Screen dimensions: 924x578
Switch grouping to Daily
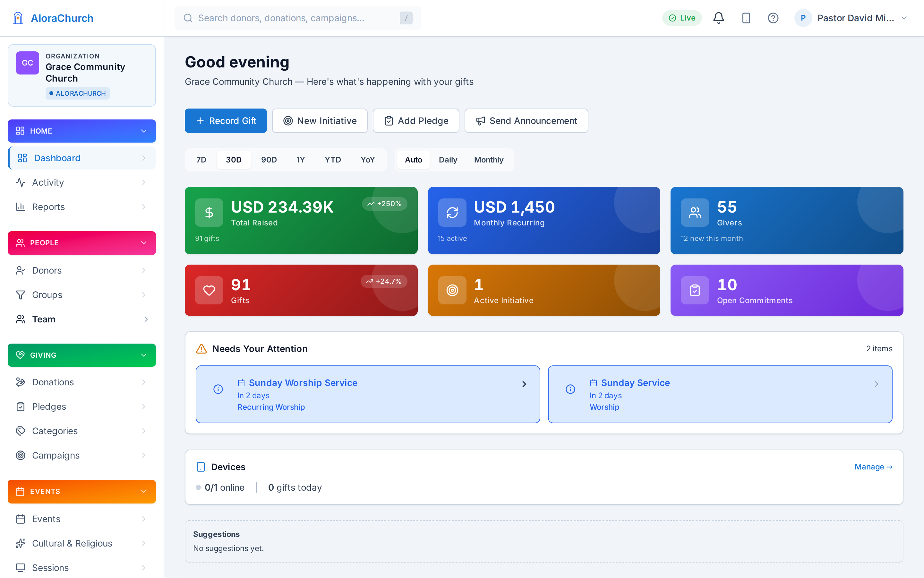(448, 160)
